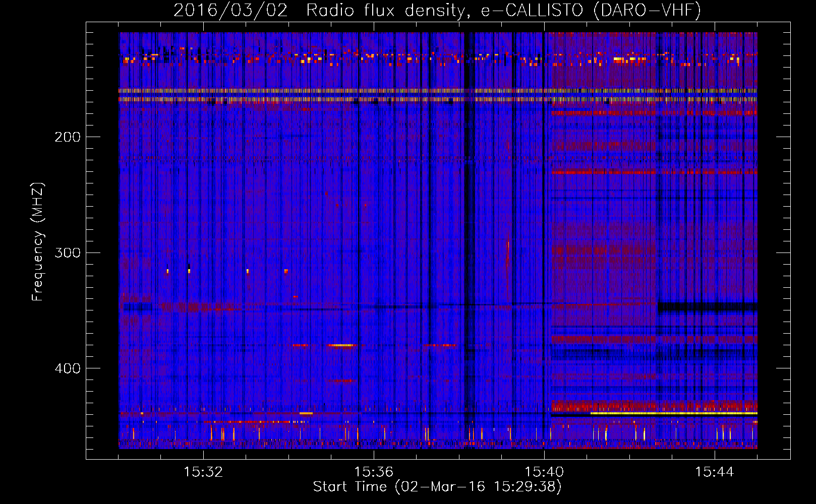
Task: Click the 200 frequency tick label
Action: point(68,137)
